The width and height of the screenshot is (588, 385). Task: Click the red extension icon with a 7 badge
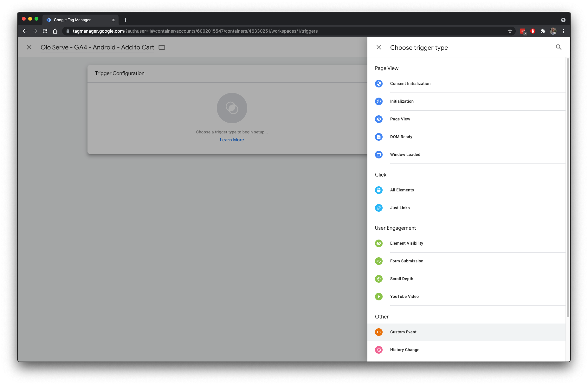point(523,31)
